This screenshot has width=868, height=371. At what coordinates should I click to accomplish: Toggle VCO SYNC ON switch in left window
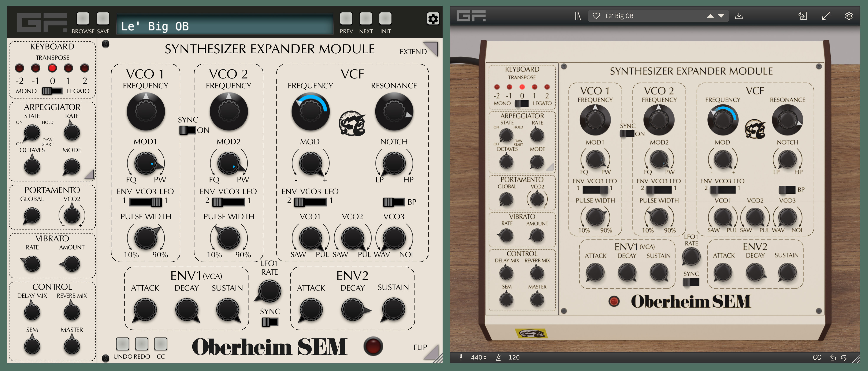(187, 130)
